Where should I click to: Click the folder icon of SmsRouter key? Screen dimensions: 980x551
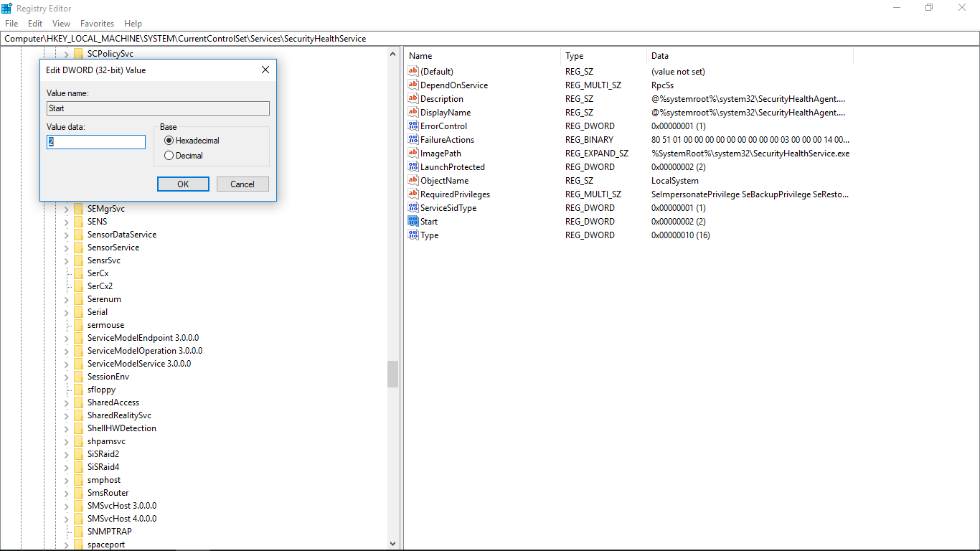[79, 493]
